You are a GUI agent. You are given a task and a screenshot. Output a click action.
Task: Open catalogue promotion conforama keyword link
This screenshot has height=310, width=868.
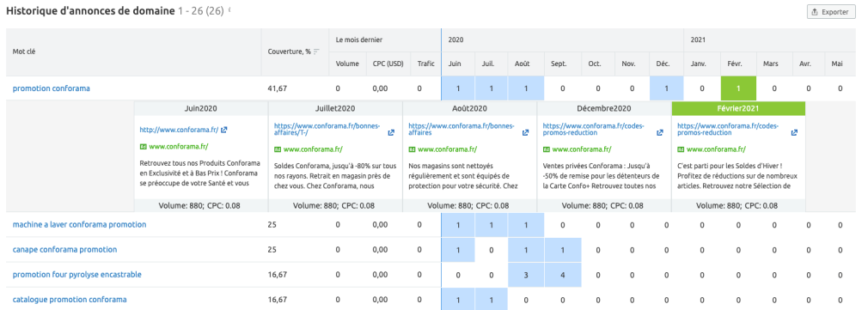pyautogui.click(x=70, y=300)
